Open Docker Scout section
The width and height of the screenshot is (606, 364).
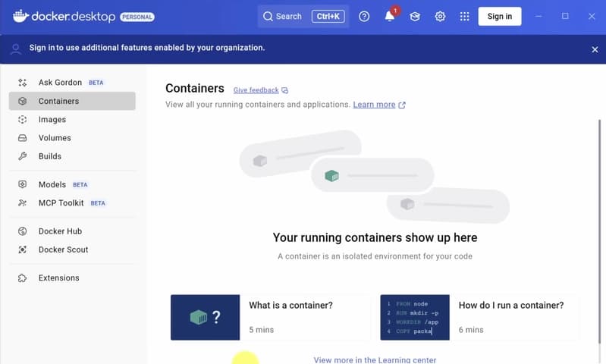(72, 249)
